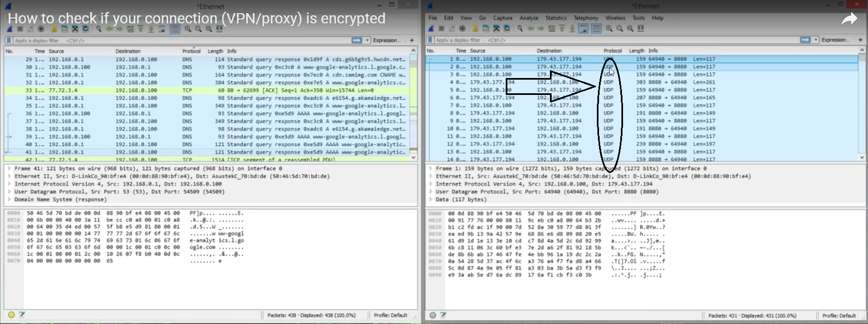The width and height of the screenshot is (868, 324).
Task: Open the File menu
Action: 433,18
